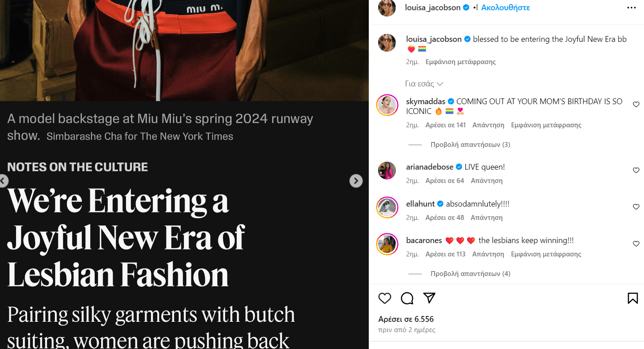Like bacarones's comment heart
The height and width of the screenshot is (349, 644).
click(x=636, y=244)
